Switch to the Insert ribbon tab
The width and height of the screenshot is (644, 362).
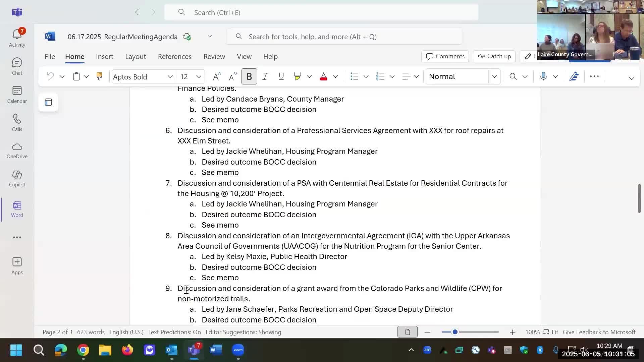(104, 56)
